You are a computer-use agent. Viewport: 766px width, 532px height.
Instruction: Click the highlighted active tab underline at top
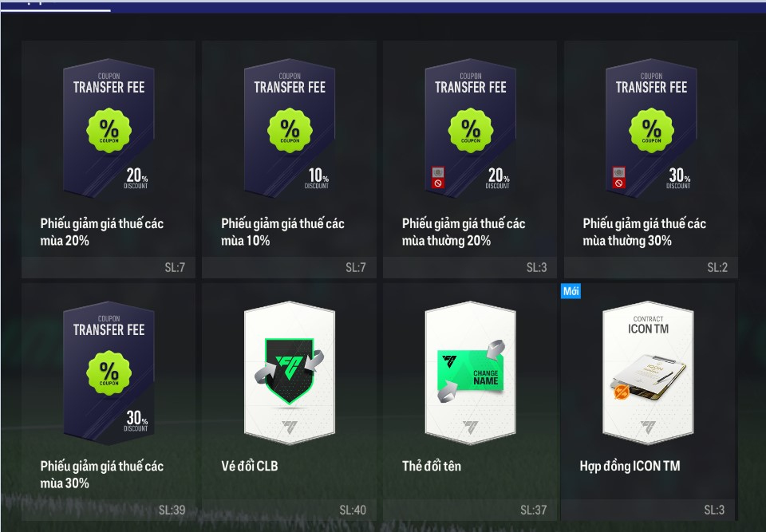pyautogui.click(x=56, y=10)
